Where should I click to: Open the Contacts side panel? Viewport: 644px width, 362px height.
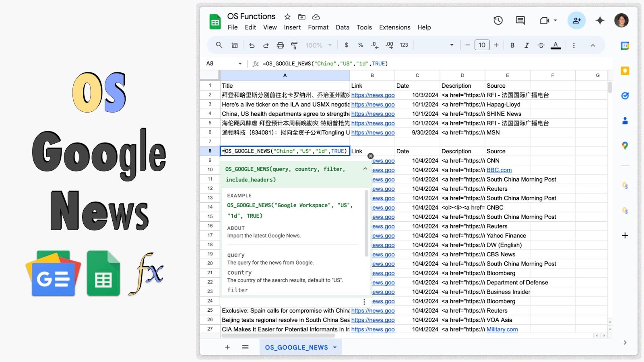(625, 121)
